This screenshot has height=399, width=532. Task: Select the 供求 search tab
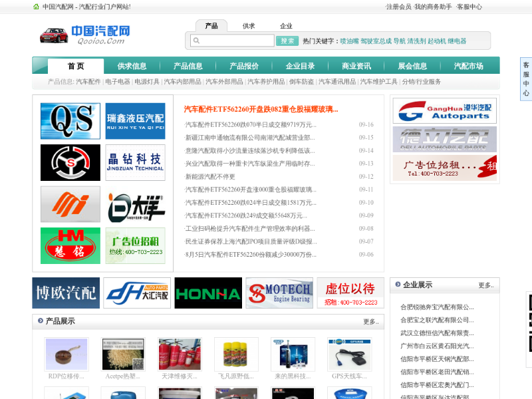tap(249, 26)
